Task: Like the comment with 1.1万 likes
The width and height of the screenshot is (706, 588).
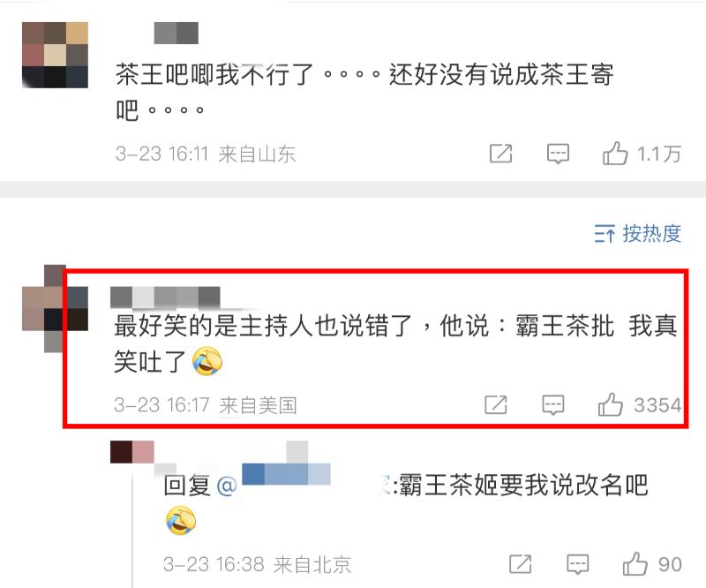Action: (614, 154)
